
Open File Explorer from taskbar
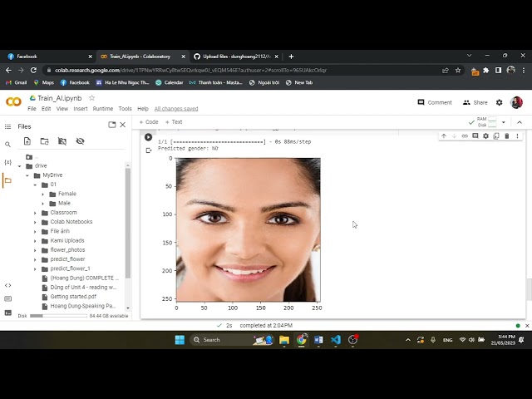point(284,340)
